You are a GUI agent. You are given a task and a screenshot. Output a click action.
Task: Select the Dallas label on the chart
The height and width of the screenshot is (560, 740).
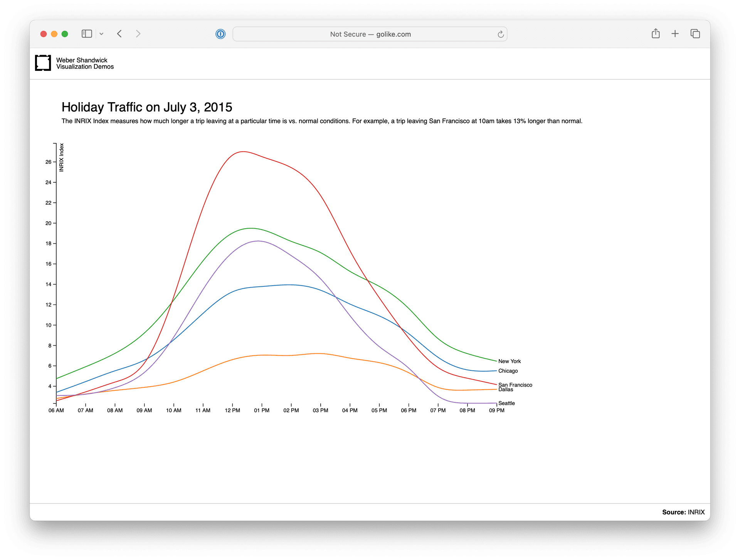click(x=505, y=389)
